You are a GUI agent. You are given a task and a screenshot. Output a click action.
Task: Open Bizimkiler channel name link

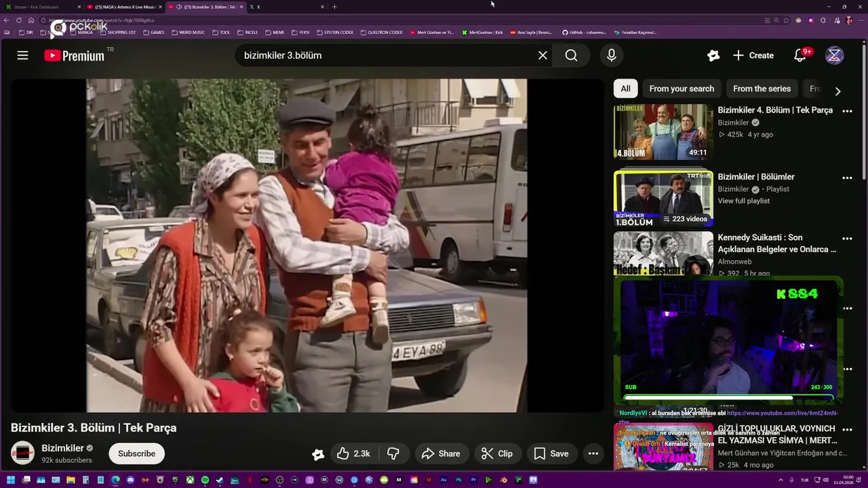pos(62,448)
